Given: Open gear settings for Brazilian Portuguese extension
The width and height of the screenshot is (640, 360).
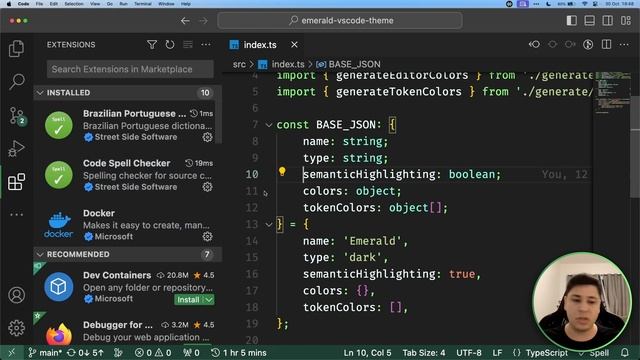Looking at the screenshot, I should point(207,137).
